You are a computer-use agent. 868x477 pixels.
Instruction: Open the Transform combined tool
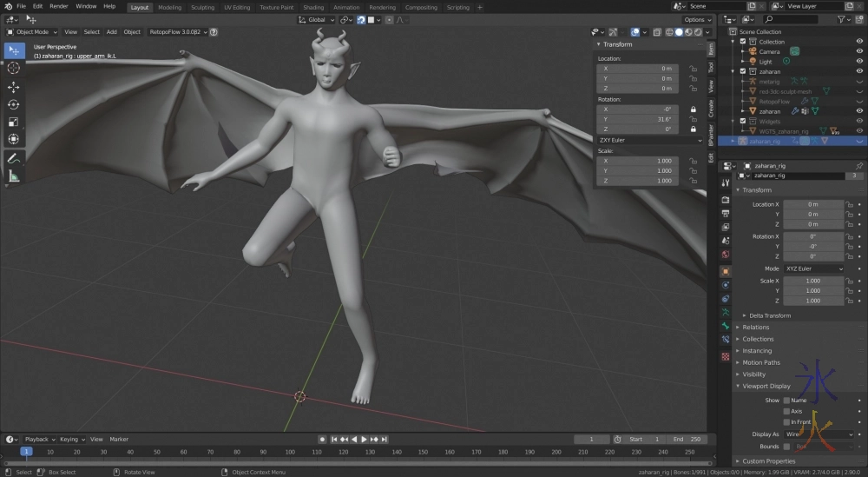click(x=14, y=140)
